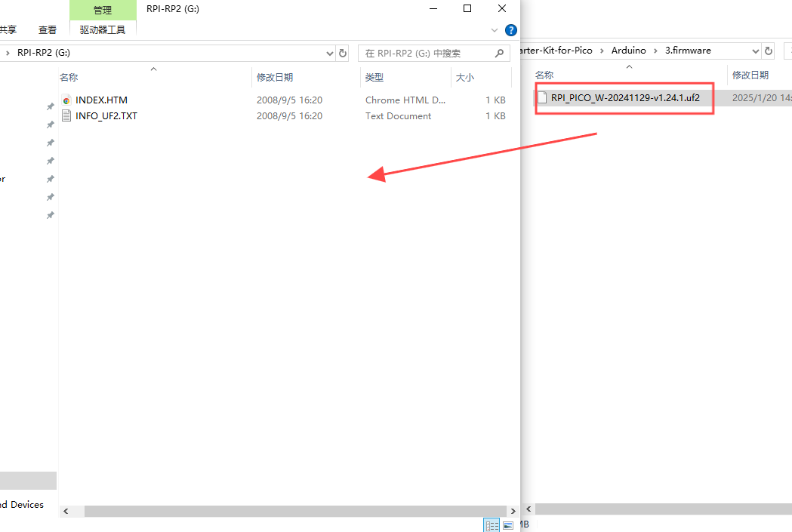Switch to large icons view
792x532 pixels.
[508, 525]
